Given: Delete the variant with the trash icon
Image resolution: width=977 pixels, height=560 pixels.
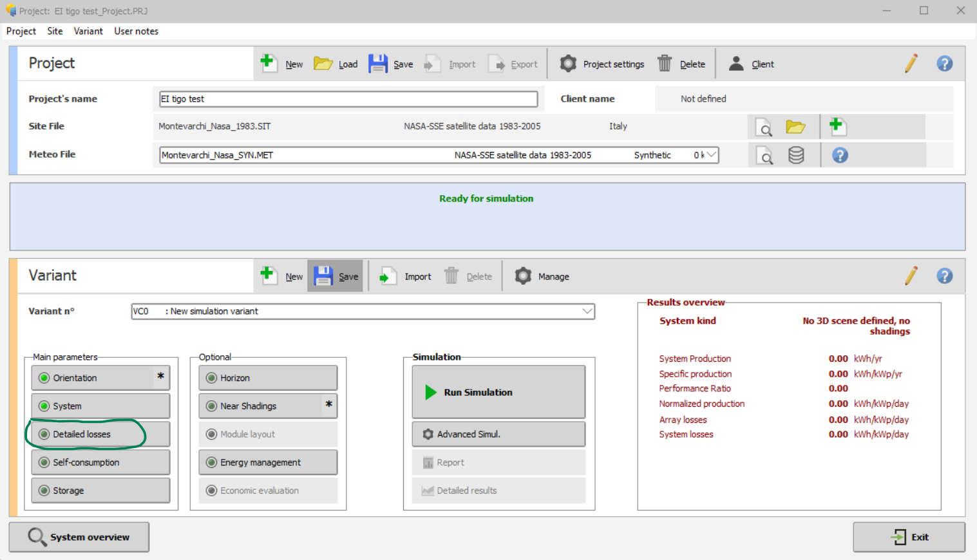Looking at the screenshot, I should click(x=451, y=275).
